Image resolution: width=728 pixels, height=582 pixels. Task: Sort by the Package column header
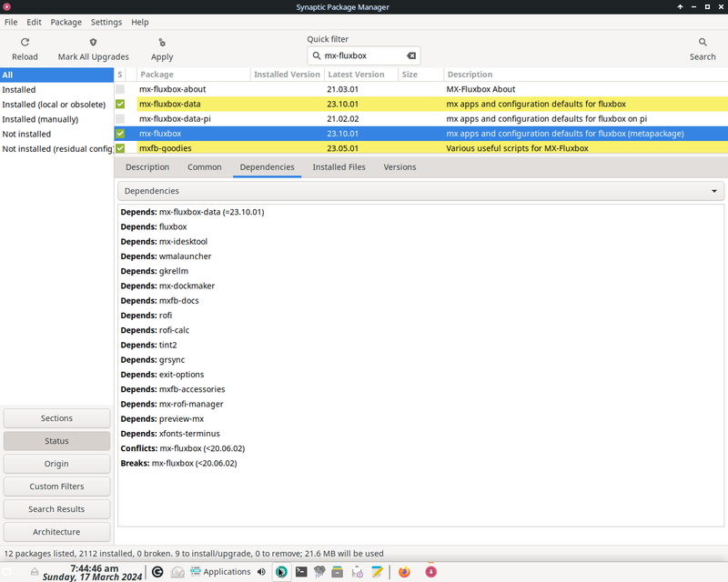194,75
